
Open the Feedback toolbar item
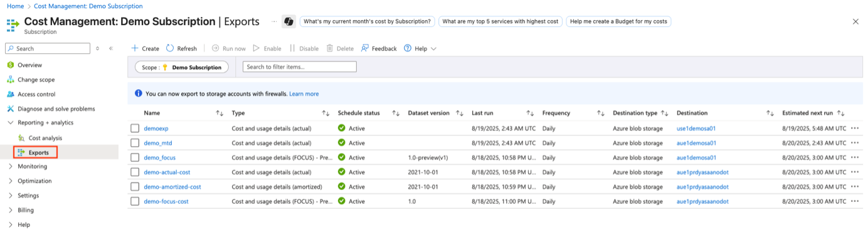[379, 48]
